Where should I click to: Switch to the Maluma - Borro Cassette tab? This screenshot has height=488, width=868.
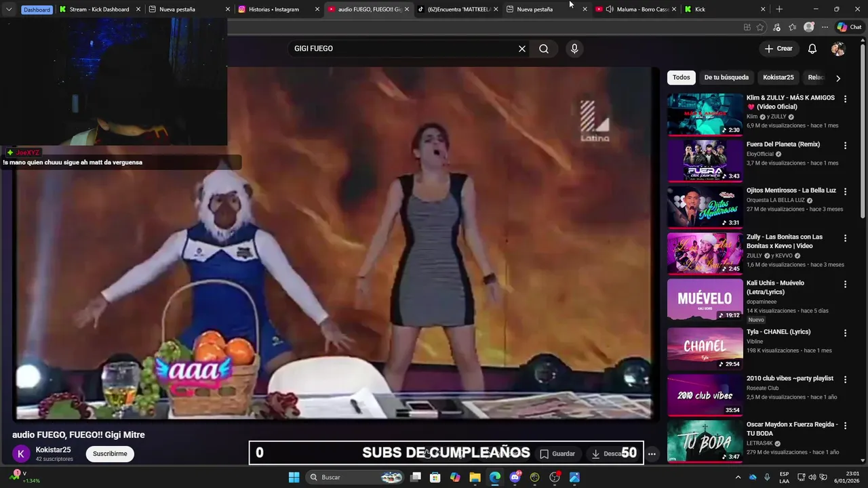pos(637,9)
